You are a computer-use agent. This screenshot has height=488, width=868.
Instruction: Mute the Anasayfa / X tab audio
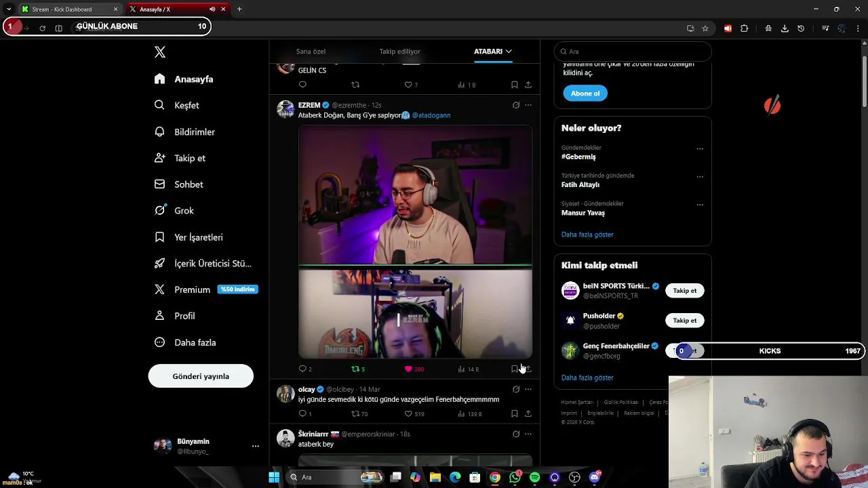[212, 9]
